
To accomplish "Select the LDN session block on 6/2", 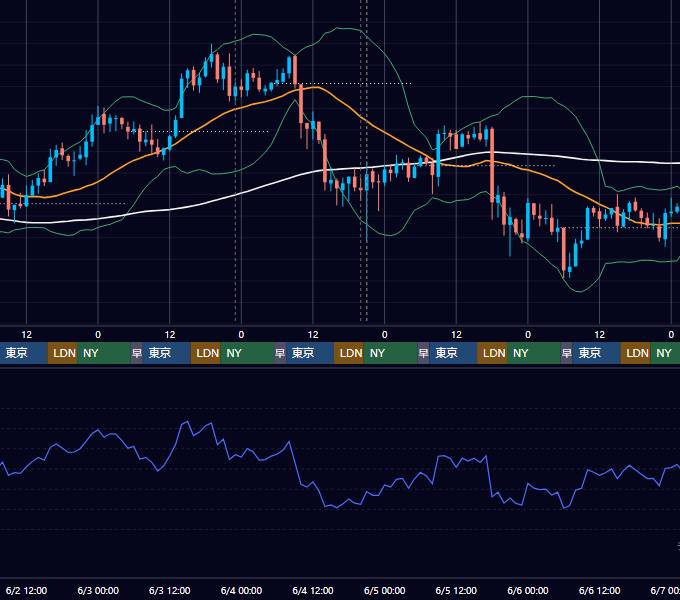I will coord(62,353).
